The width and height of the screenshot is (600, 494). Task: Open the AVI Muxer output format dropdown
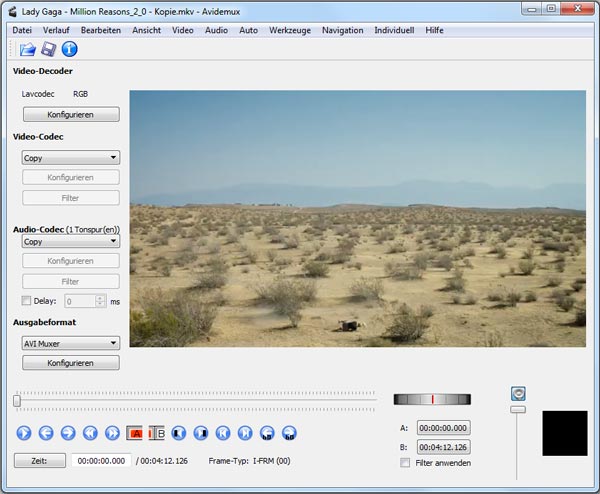pyautogui.click(x=70, y=342)
